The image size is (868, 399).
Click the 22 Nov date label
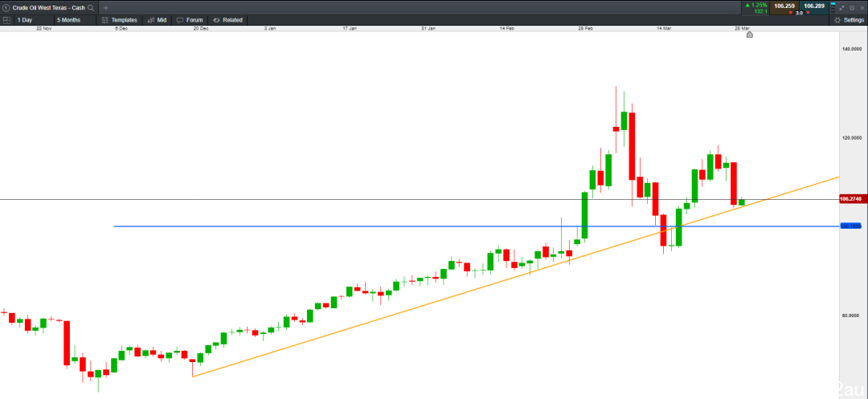[x=43, y=28]
